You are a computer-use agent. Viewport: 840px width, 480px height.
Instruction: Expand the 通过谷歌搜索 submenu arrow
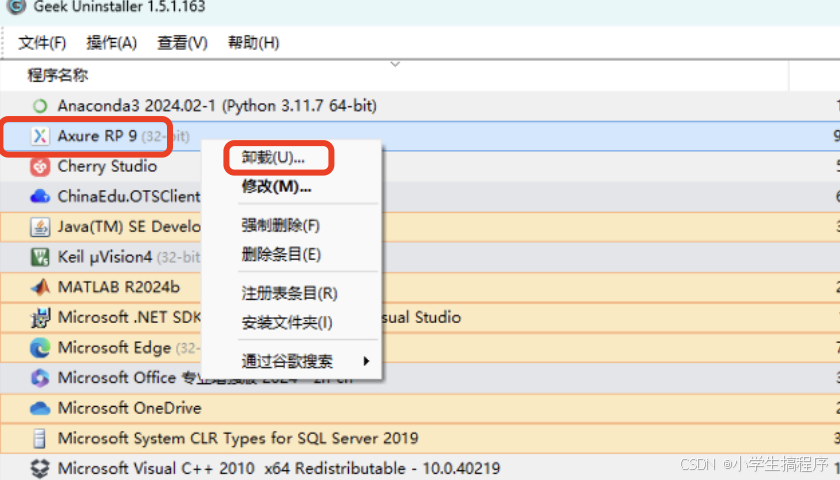coord(366,361)
